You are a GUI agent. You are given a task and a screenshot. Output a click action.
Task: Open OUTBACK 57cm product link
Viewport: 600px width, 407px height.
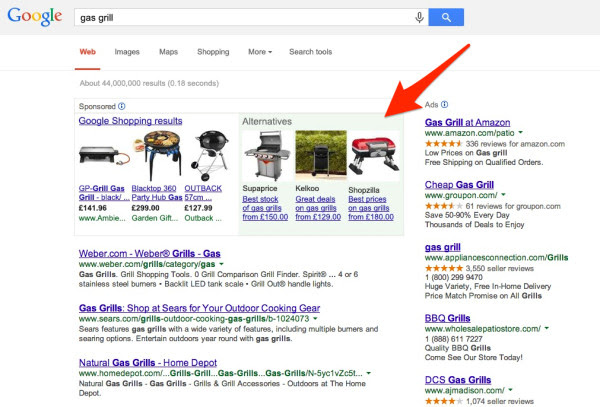click(203, 193)
